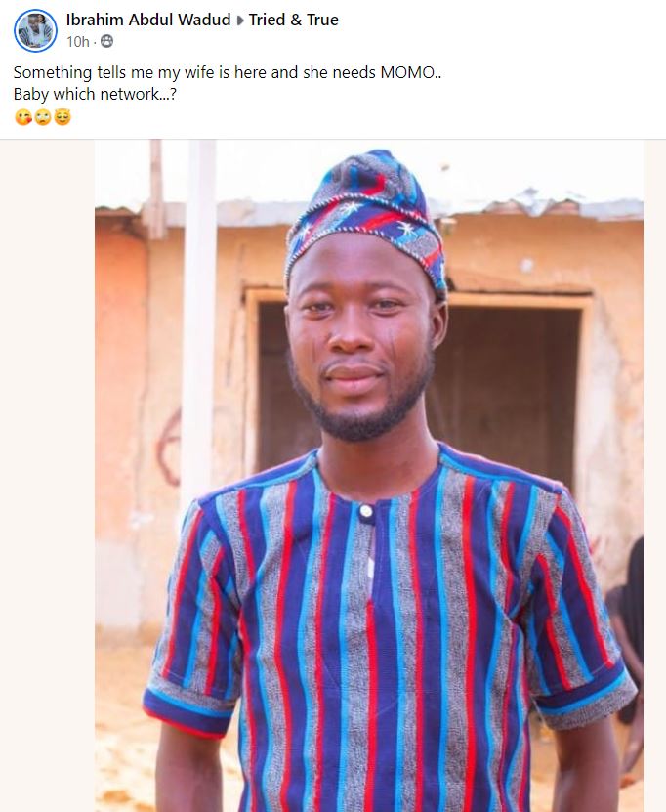Image resolution: width=666 pixels, height=812 pixels.
Task: Open the Tried & True group link
Action: point(293,20)
